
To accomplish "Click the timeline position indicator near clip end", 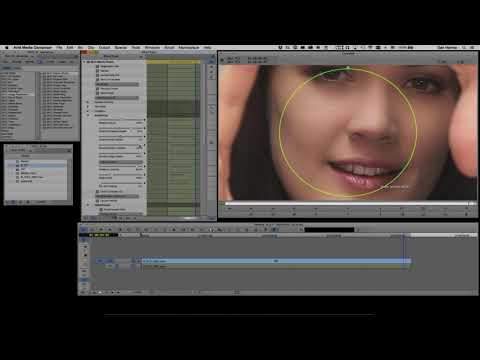I will click(x=404, y=236).
